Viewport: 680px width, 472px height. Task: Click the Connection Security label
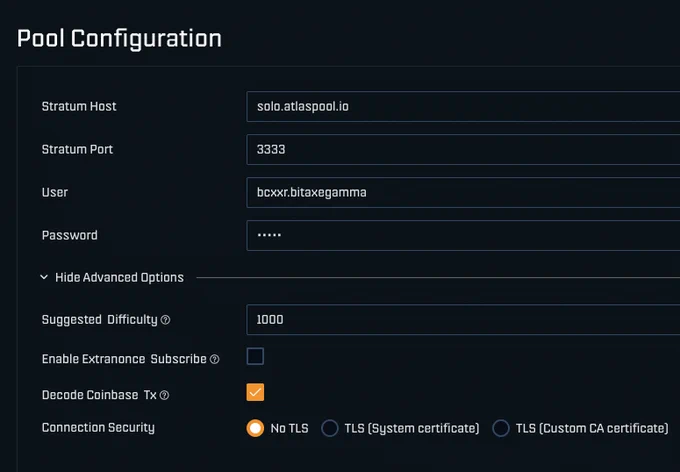[x=98, y=428]
